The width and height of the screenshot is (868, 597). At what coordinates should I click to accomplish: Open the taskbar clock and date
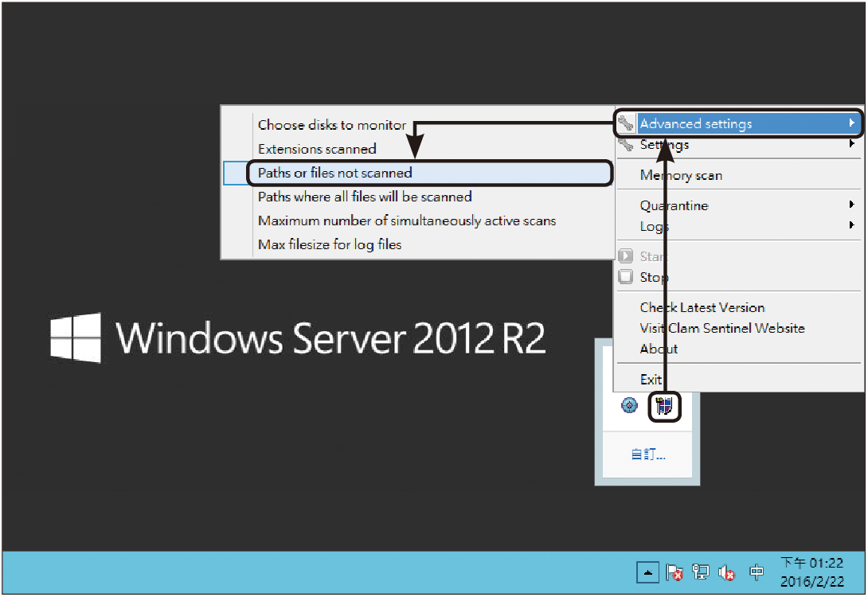[x=812, y=572]
